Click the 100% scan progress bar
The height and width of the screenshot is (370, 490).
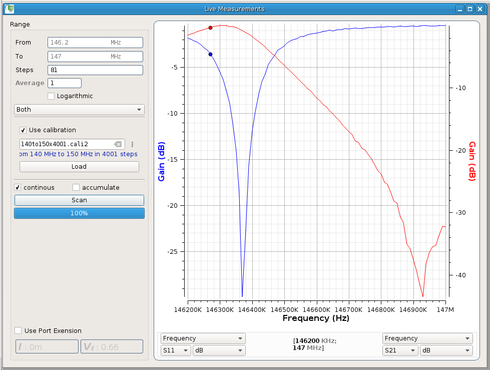point(79,213)
